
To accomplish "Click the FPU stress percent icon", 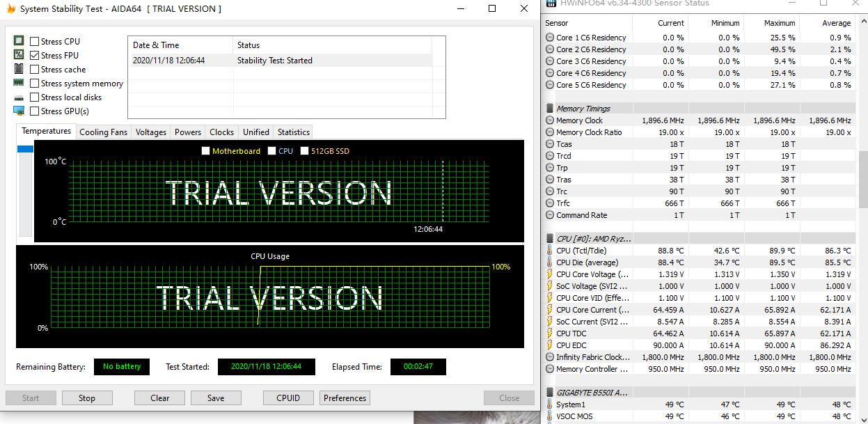I will [19, 55].
